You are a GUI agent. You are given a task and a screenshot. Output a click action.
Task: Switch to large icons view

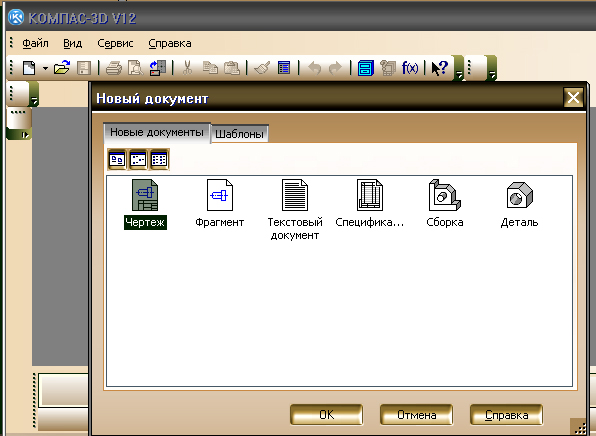117,159
